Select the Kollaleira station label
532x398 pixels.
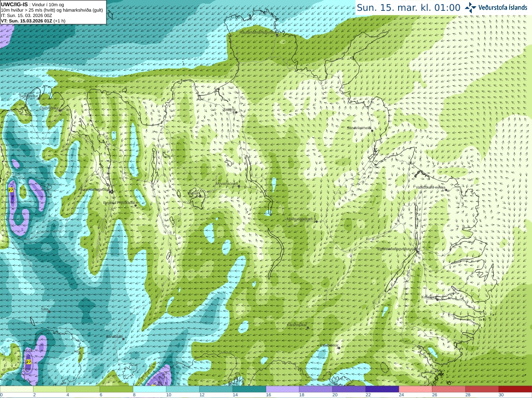click(429, 297)
